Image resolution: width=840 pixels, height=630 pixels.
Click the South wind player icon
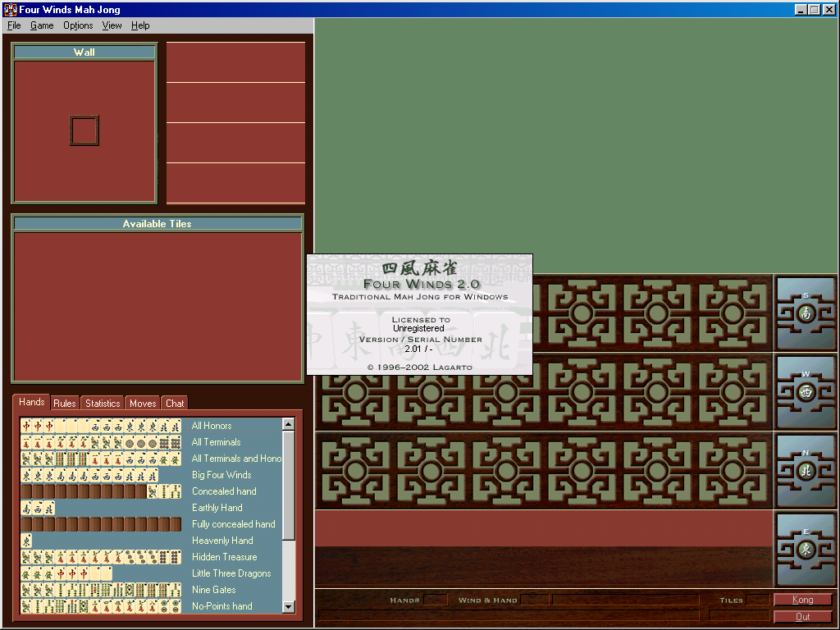[806, 313]
